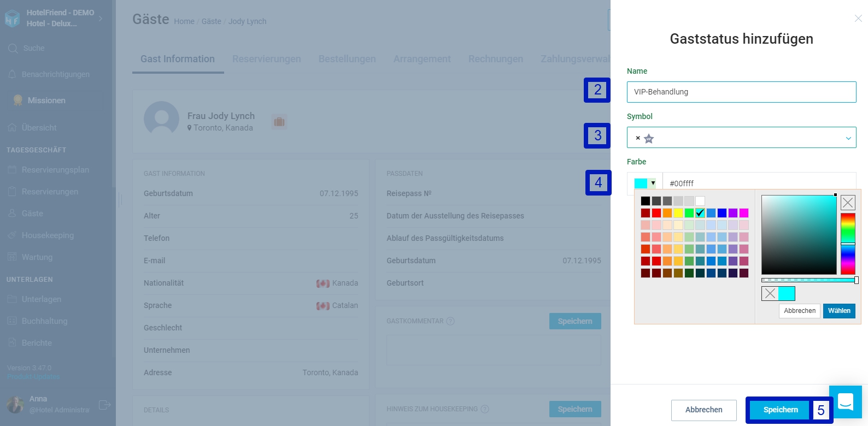
Task: Click the Name field with VIP-Behandlung
Action: click(x=741, y=92)
